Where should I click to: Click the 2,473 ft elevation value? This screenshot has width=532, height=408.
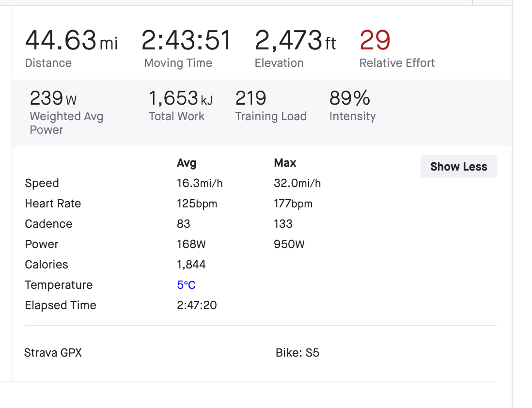coord(295,40)
